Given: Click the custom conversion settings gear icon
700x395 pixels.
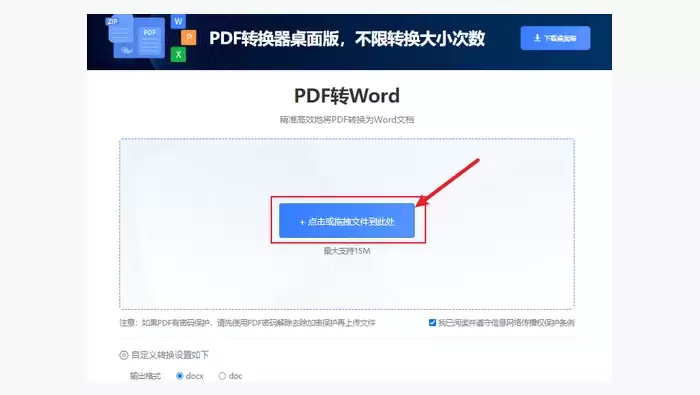Looking at the screenshot, I should click(x=124, y=355).
